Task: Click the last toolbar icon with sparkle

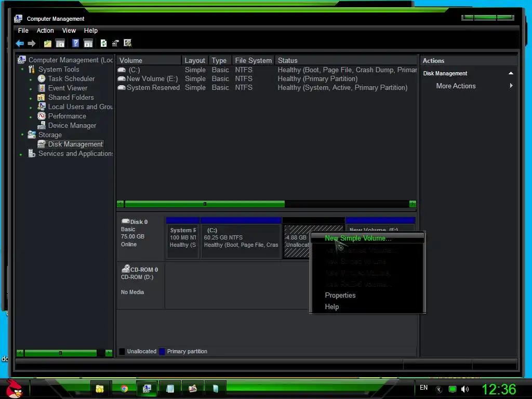Action: coord(128,43)
